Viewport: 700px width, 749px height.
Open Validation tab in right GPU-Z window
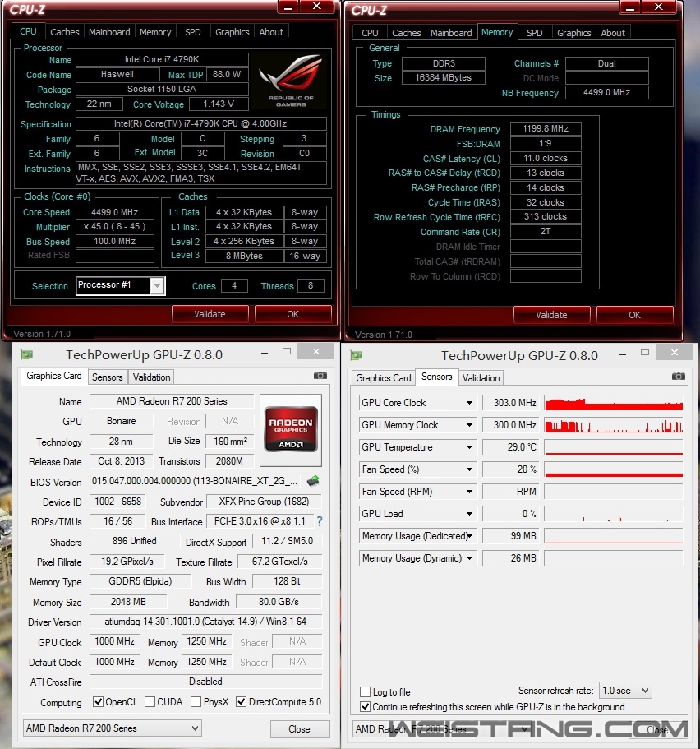point(481,378)
